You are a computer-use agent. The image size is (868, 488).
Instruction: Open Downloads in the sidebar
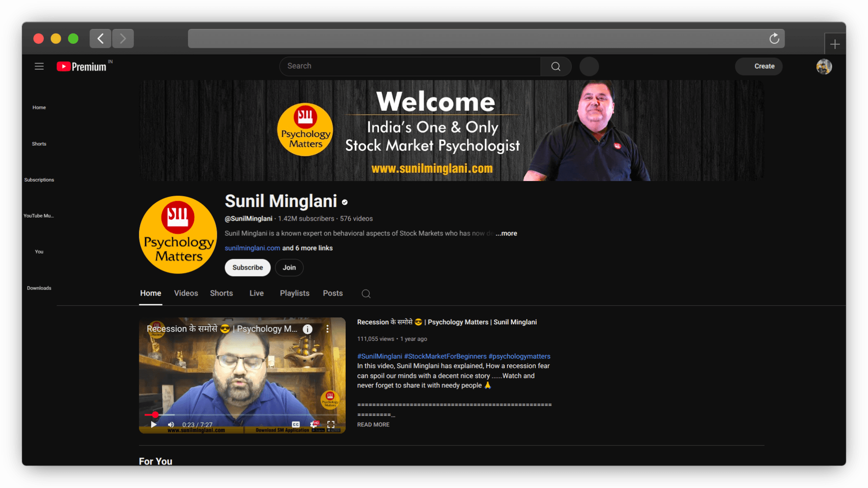(39, 288)
